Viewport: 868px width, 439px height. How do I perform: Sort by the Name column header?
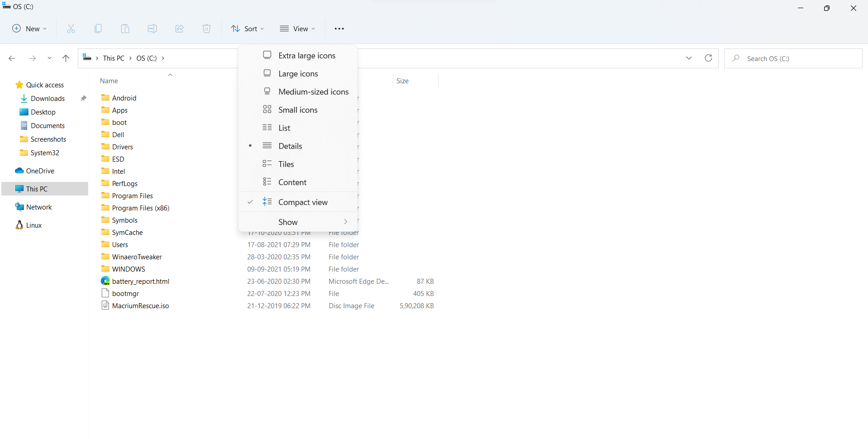point(109,81)
